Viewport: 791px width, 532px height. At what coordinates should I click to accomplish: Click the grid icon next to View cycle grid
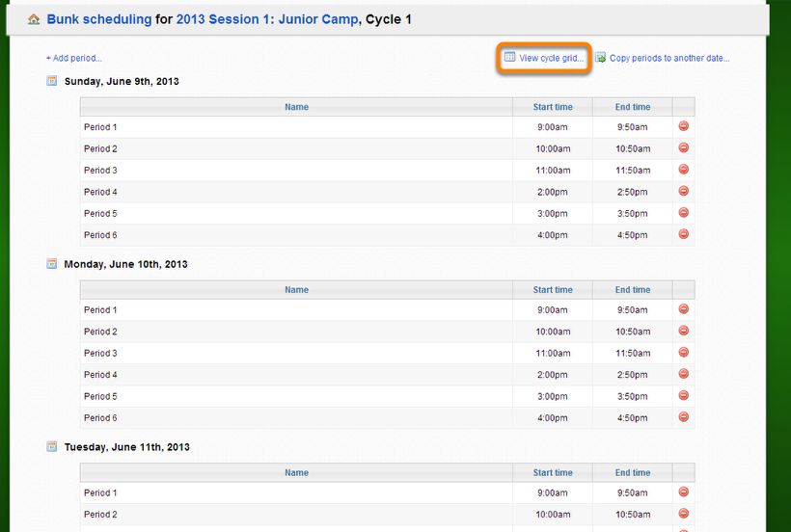pyautogui.click(x=509, y=58)
